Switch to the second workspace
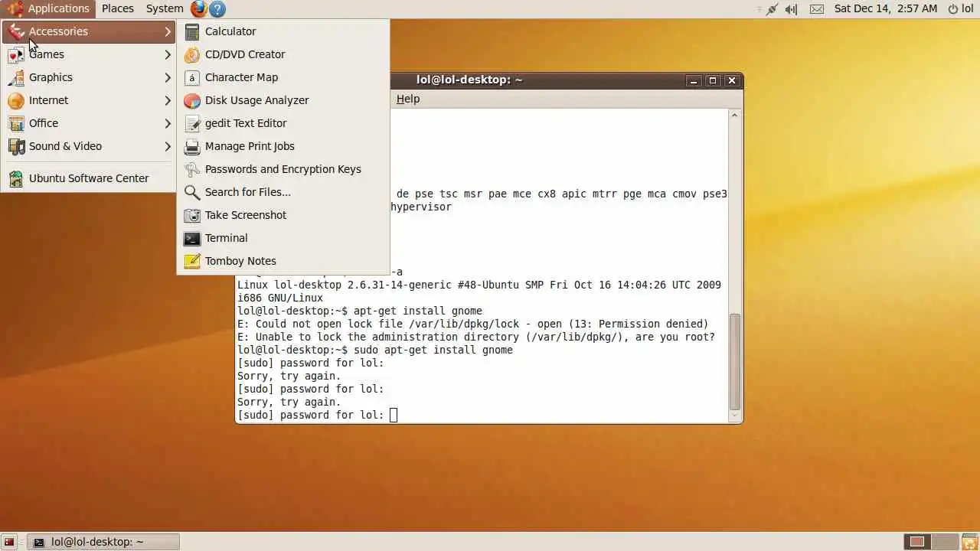 click(945, 542)
